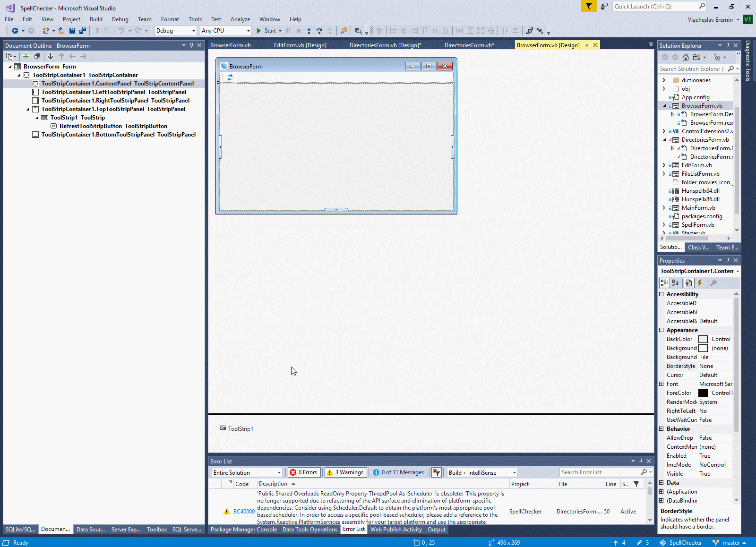The width and height of the screenshot is (756, 547).
Task: Open the Package Manager Console tab
Action: click(244, 530)
